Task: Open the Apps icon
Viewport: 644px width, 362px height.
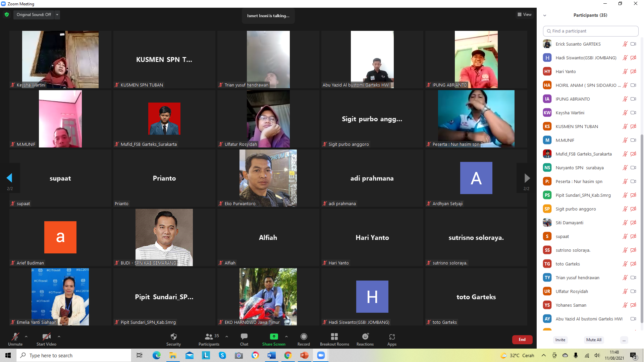Action: point(392,337)
